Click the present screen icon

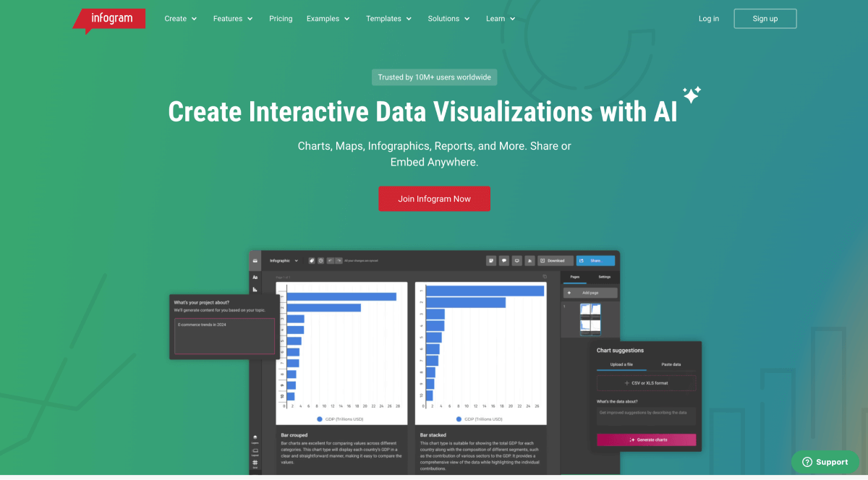click(516, 260)
